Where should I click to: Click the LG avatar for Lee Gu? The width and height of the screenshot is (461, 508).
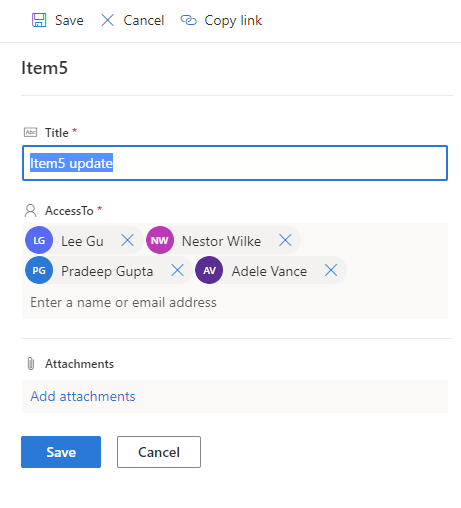tap(39, 240)
